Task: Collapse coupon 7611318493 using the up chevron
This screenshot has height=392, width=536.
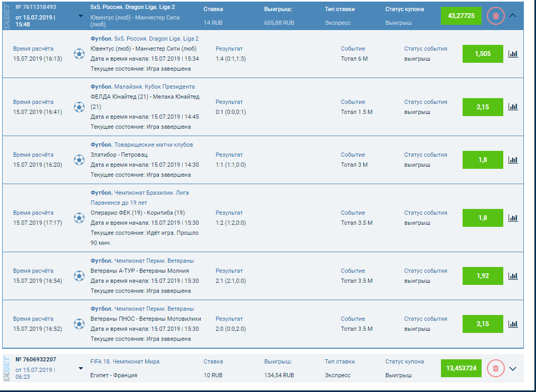Action: pyautogui.click(x=513, y=16)
